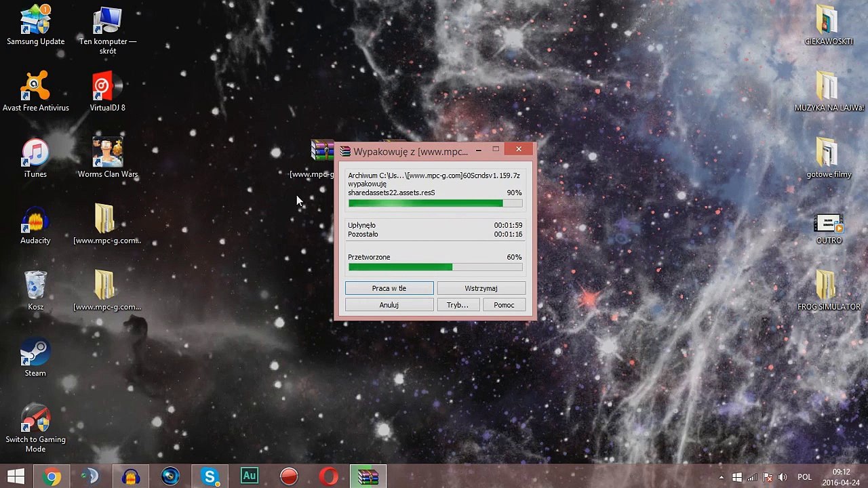
Task: Click the archive path line starting with Archiwum
Action: (x=434, y=176)
